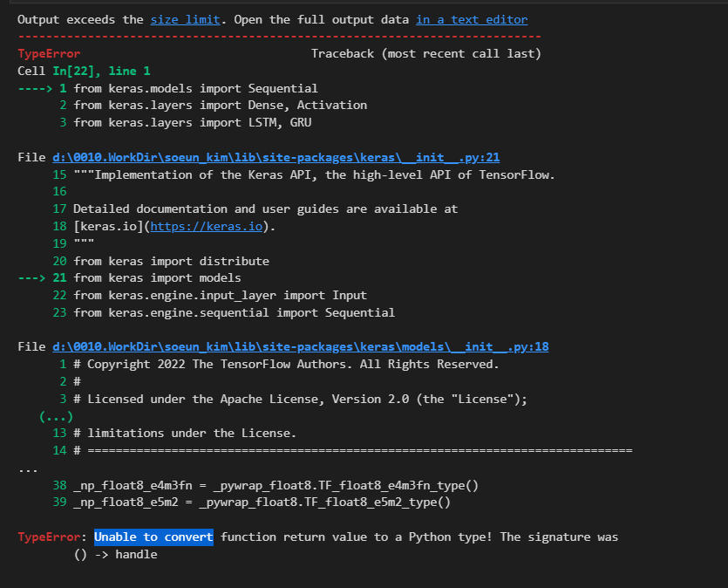The width and height of the screenshot is (728, 588).
Task: Click 'Detailed documentation and user guides' line
Action: click(266, 209)
